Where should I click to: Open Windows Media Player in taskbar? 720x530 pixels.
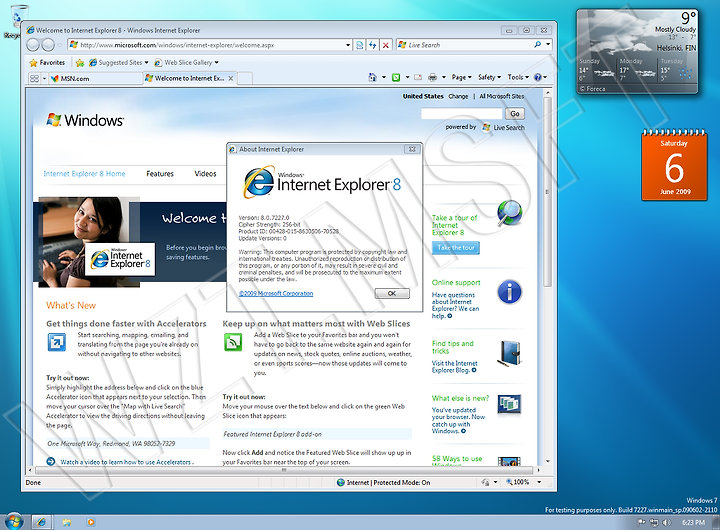(91, 522)
